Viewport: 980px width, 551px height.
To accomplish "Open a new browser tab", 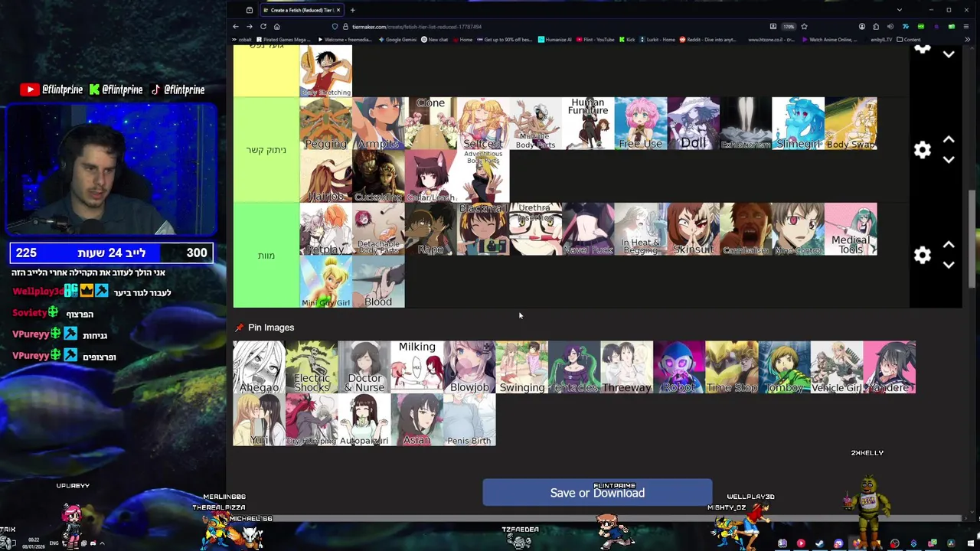I will click(352, 10).
